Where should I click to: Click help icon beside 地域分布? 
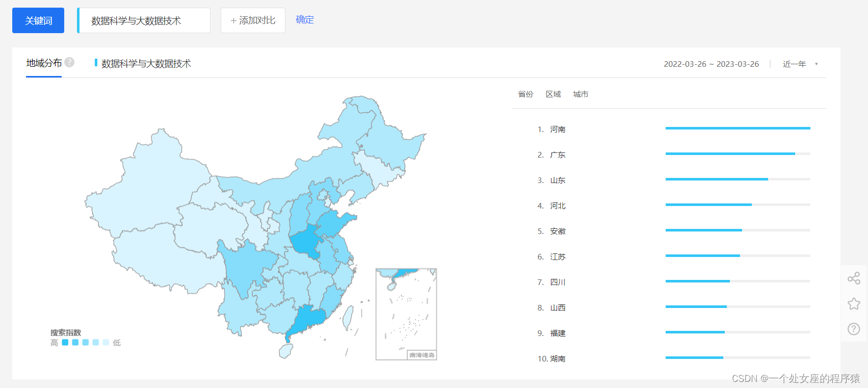click(x=69, y=62)
